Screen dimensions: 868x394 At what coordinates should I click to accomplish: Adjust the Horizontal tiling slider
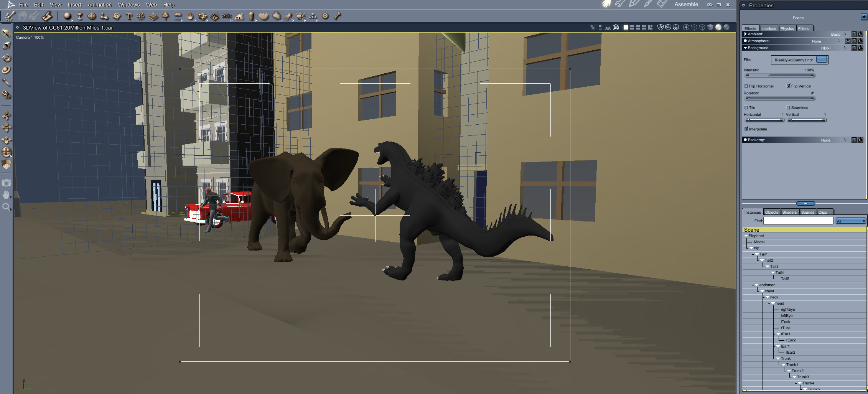tap(764, 120)
